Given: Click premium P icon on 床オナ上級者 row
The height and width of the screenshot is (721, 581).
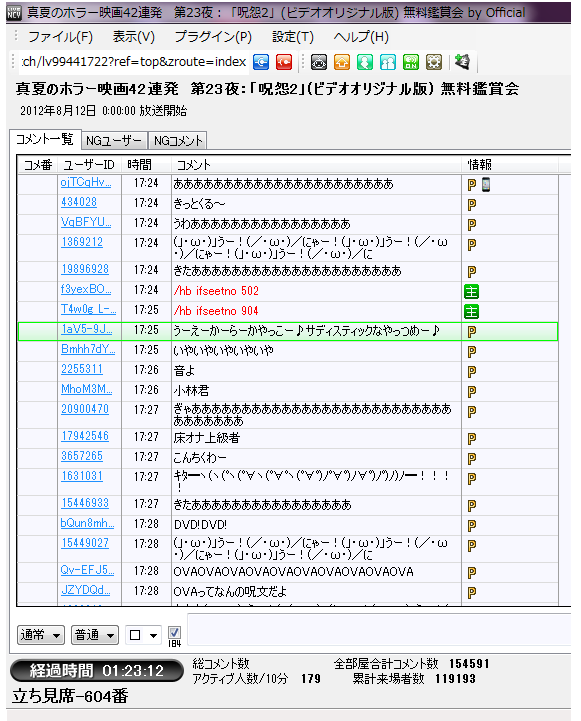Looking at the screenshot, I should pyautogui.click(x=472, y=439).
